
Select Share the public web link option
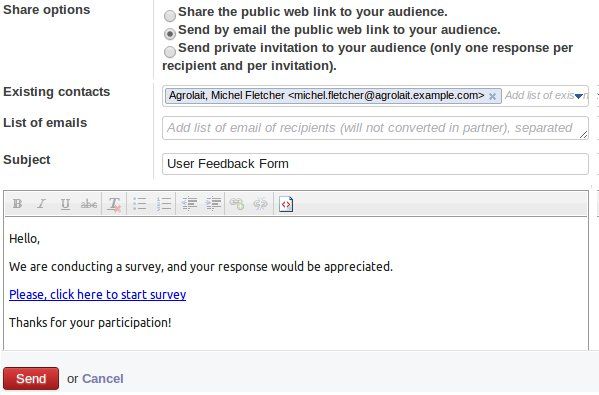(x=170, y=16)
